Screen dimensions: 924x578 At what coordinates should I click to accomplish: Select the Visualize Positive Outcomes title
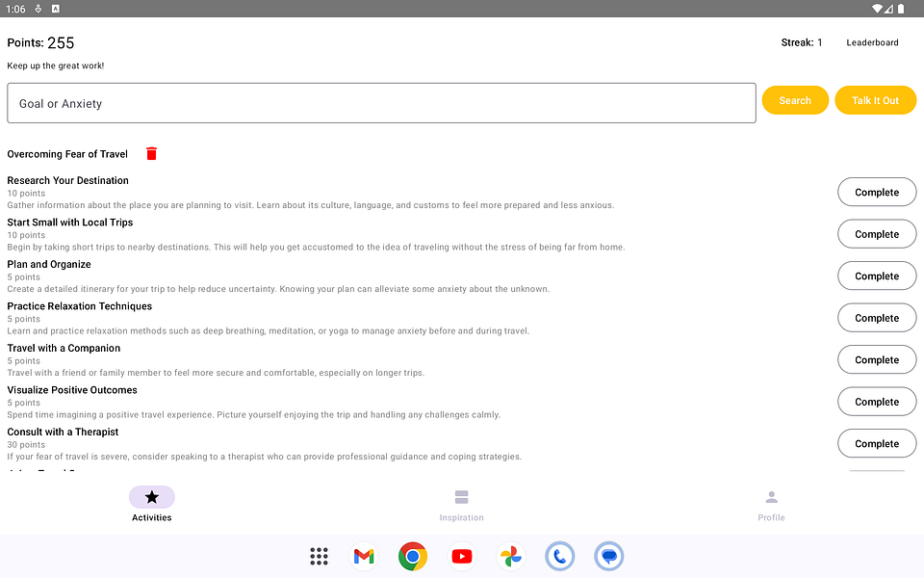pos(72,390)
